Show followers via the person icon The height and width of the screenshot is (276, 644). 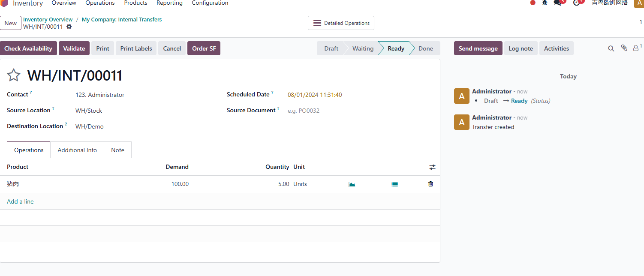637,48
